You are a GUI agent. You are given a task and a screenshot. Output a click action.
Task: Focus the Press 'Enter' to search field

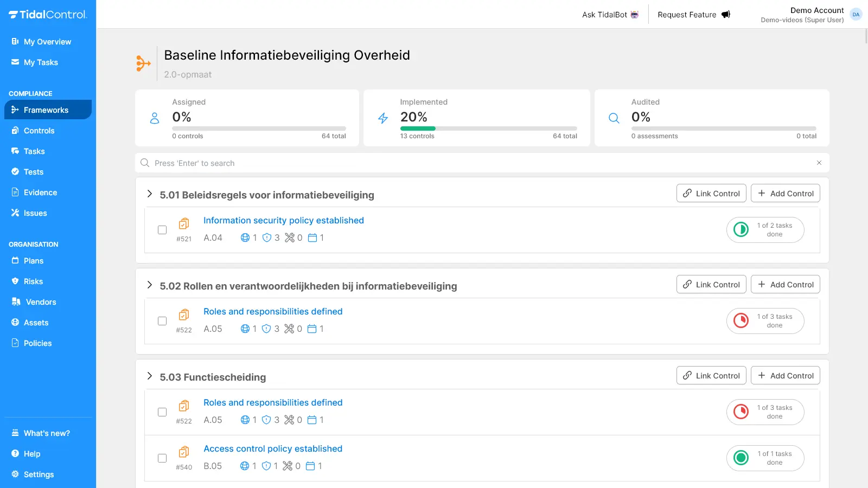[477, 163]
